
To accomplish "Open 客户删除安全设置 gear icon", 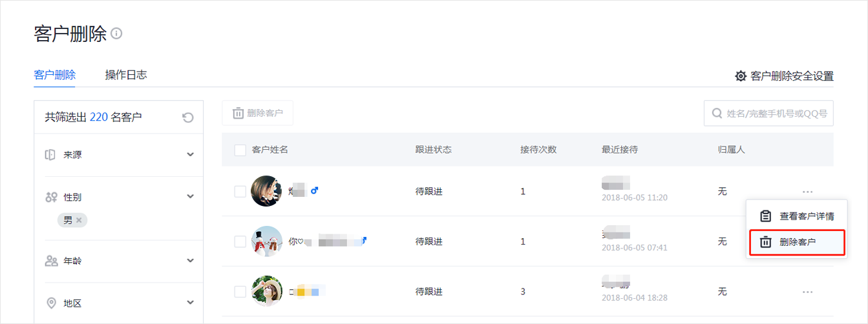I will click(x=741, y=76).
